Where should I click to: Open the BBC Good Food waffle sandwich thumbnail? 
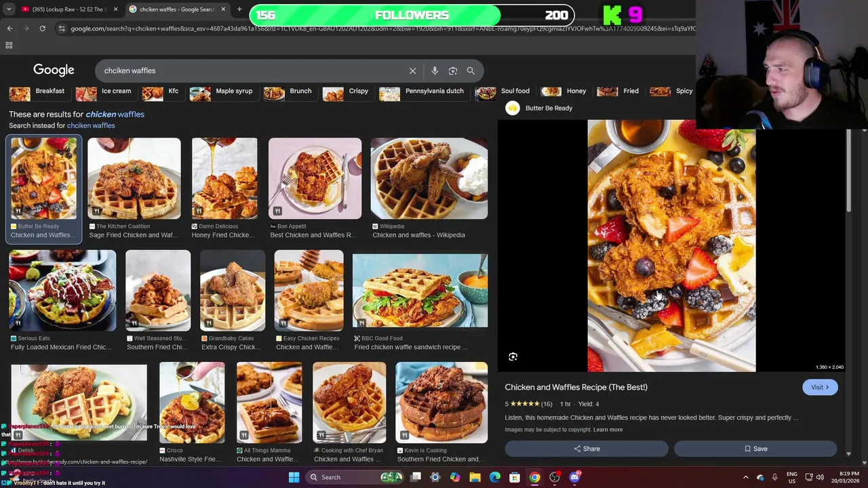pyautogui.click(x=420, y=290)
